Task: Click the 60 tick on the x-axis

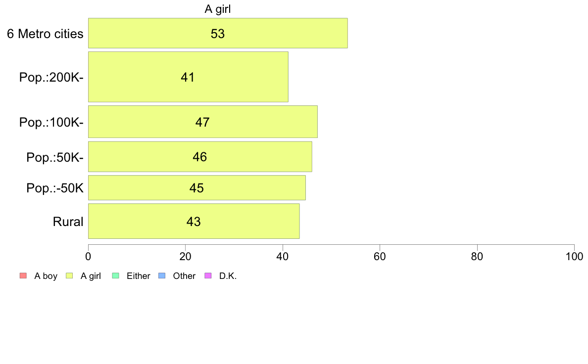Action: click(380, 256)
